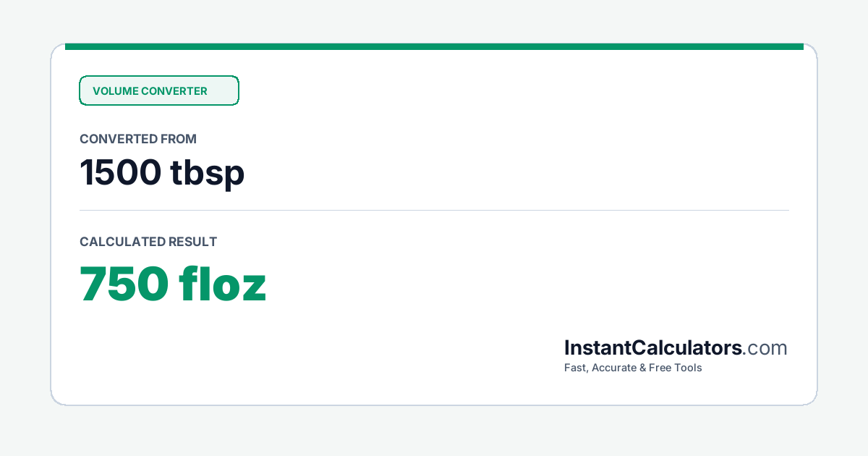The image size is (868, 456).
Task: Click the word VOLUME in the badge
Action: pyautogui.click(x=115, y=91)
